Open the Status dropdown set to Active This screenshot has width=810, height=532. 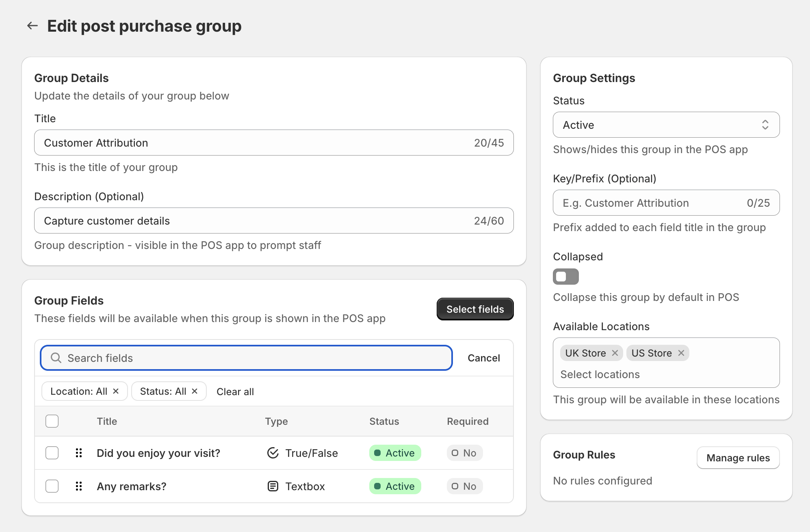click(666, 125)
